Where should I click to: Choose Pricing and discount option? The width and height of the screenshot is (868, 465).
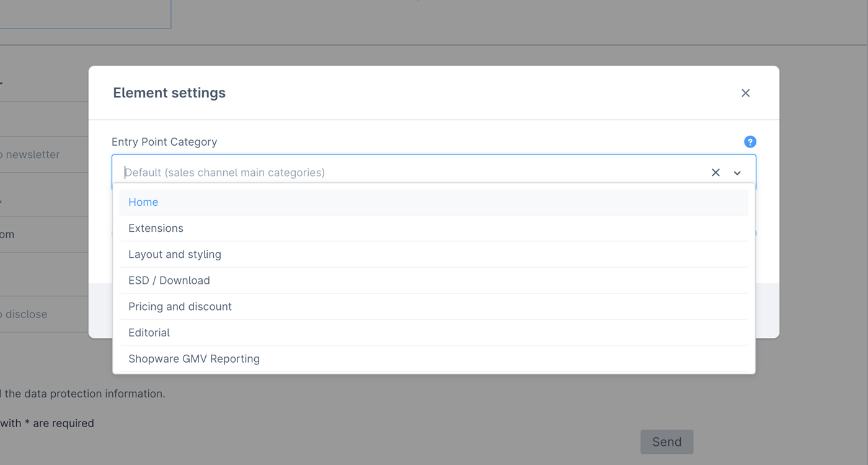tap(180, 306)
